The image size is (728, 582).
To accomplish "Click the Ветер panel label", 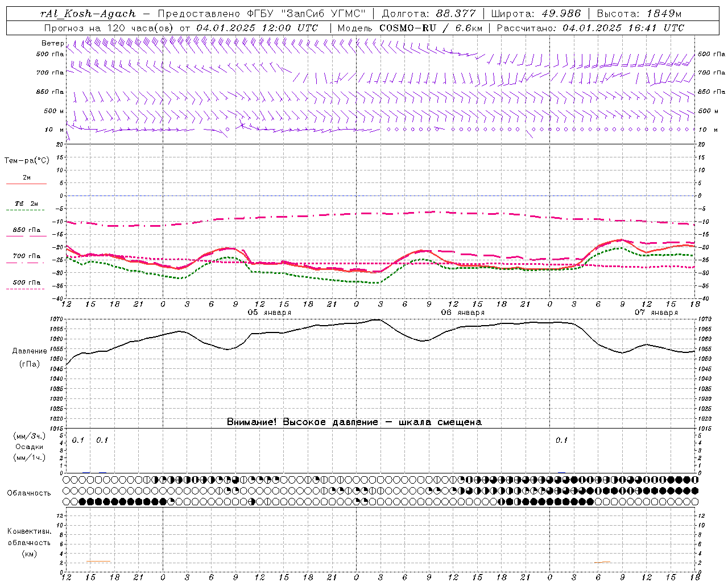I will pos(53,43).
